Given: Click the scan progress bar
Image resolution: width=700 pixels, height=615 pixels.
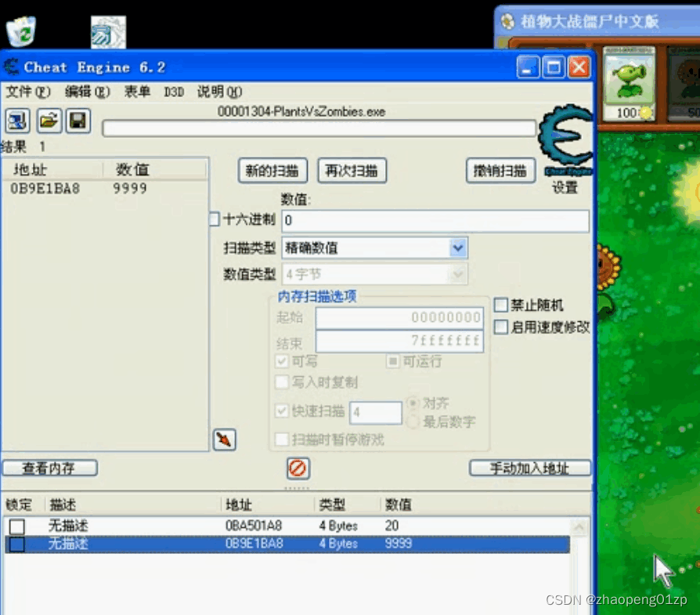Looking at the screenshot, I should (x=319, y=128).
